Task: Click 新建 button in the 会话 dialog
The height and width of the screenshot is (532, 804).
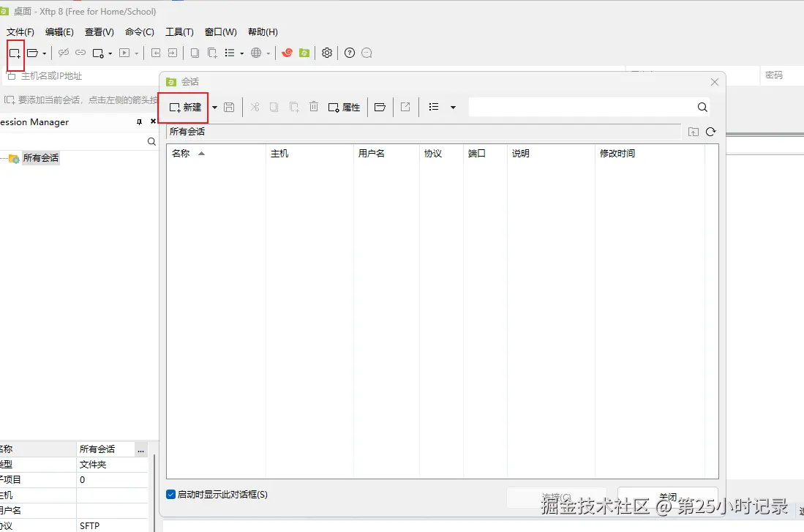Action: pyautogui.click(x=185, y=108)
